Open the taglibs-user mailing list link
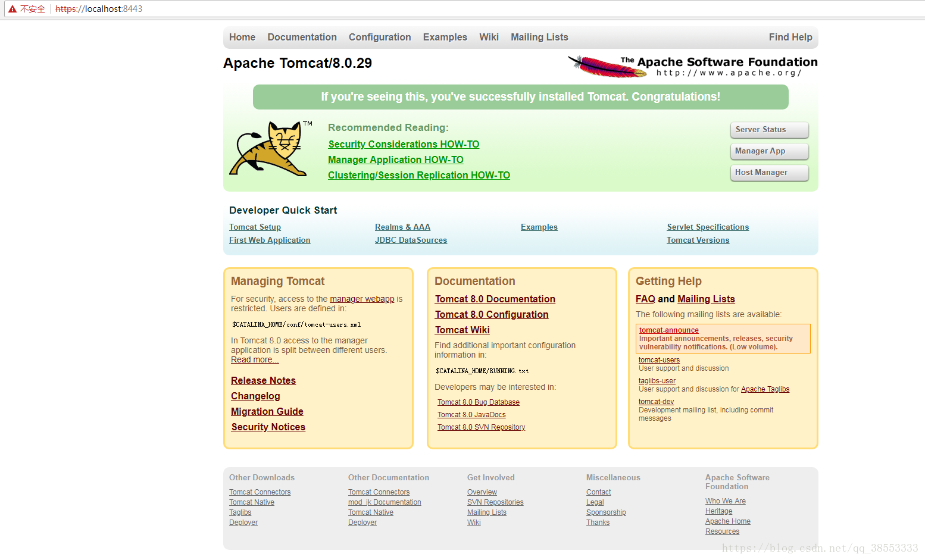This screenshot has height=560, width=925. coord(657,381)
